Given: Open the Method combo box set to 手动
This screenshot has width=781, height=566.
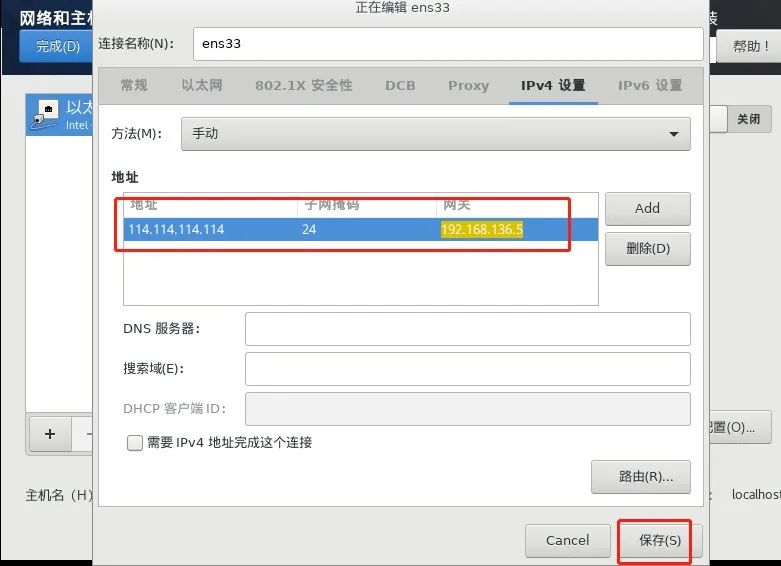Looking at the screenshot, I should coord(435,134).
